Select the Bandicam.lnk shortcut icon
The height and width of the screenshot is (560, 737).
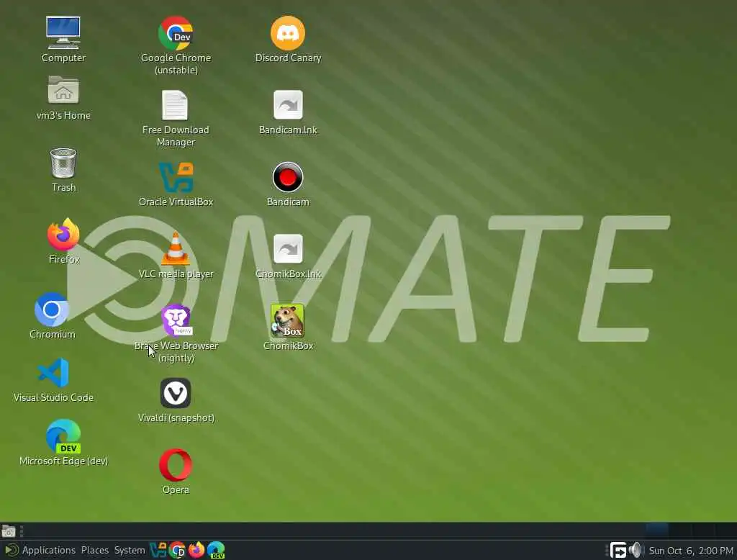(x=288, y=105)
